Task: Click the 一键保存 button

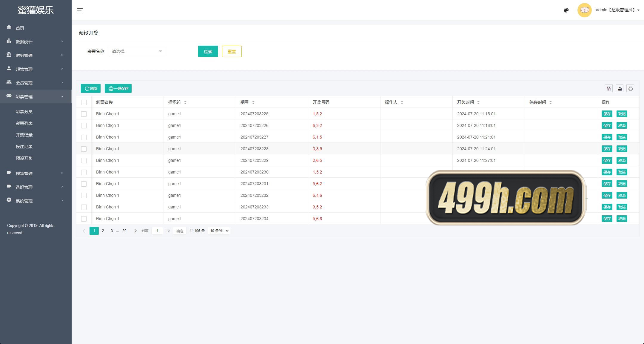Action: [118, 88]
